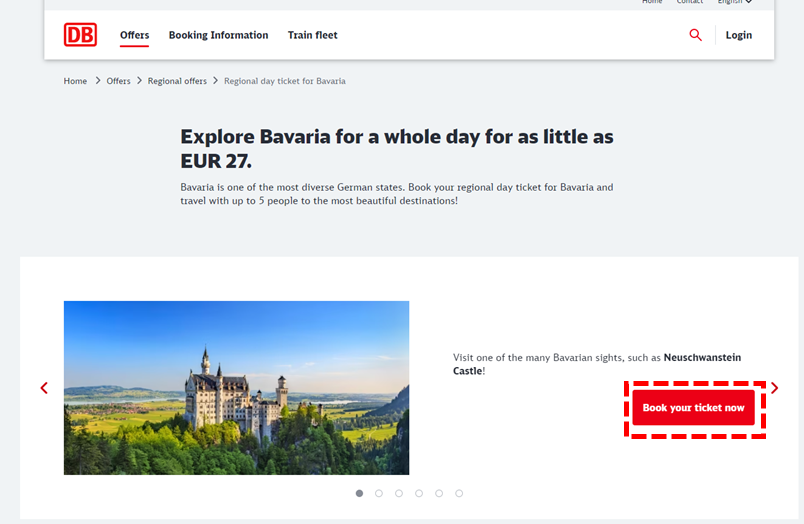Go to Home breadcrumb
804x524 pixels.
click(x=75, y=81)
